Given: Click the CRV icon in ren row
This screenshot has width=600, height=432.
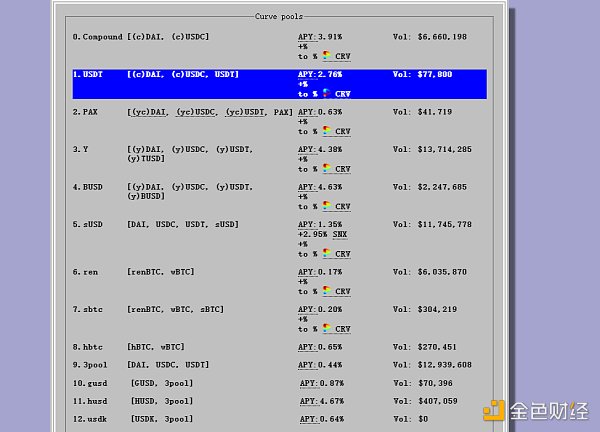Looking at the screenshot, I should [x=327, y=291].
